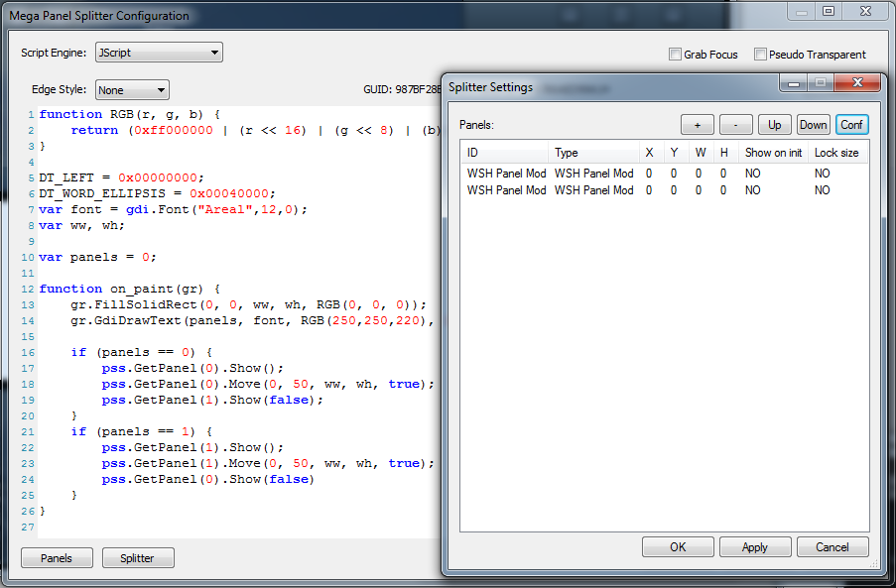896x588 pixels.
Task: Enable the Grab Focus checkbox
Action: (x=676, y=55)
